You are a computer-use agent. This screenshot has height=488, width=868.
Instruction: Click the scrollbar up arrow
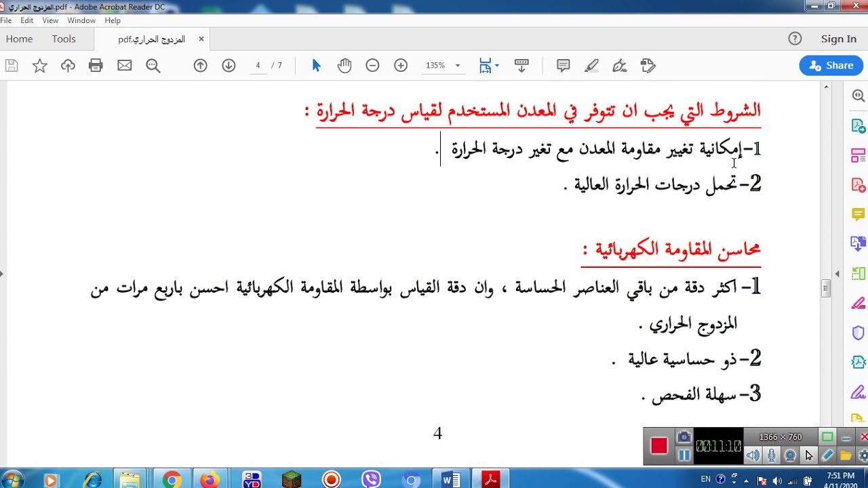825,87
